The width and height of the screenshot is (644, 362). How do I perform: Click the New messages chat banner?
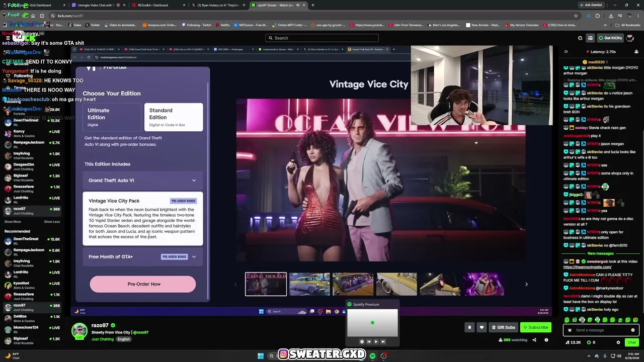tap(602, 253)
